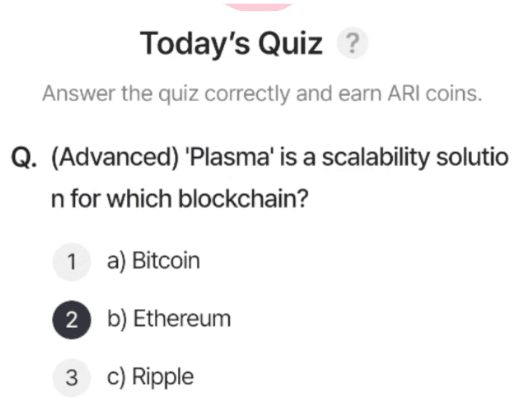Choose the 'c) Ripple' answer text
Image resolution: width=524 pixels, height=420 pixels.
click(150, 377)
